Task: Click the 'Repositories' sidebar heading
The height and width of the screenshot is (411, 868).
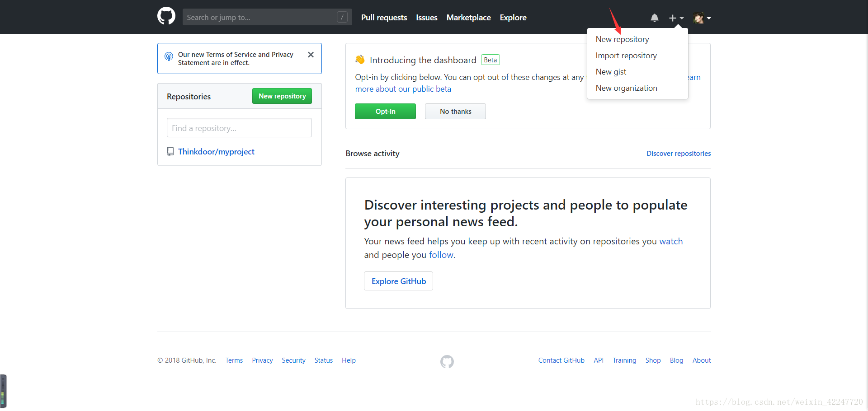Action: [189, 97]
